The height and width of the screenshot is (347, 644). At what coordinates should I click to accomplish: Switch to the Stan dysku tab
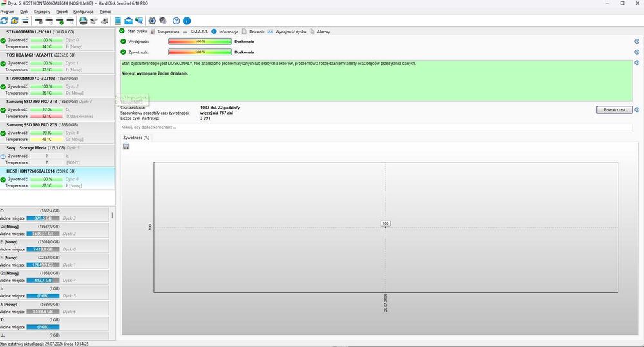pyautogui.click(x=133, y=31)
